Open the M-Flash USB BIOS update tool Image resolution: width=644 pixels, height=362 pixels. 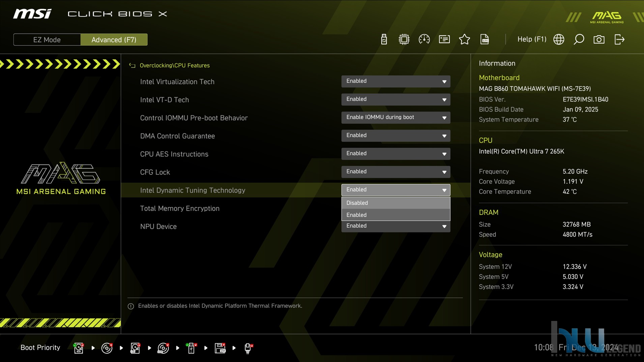(384, 39)
